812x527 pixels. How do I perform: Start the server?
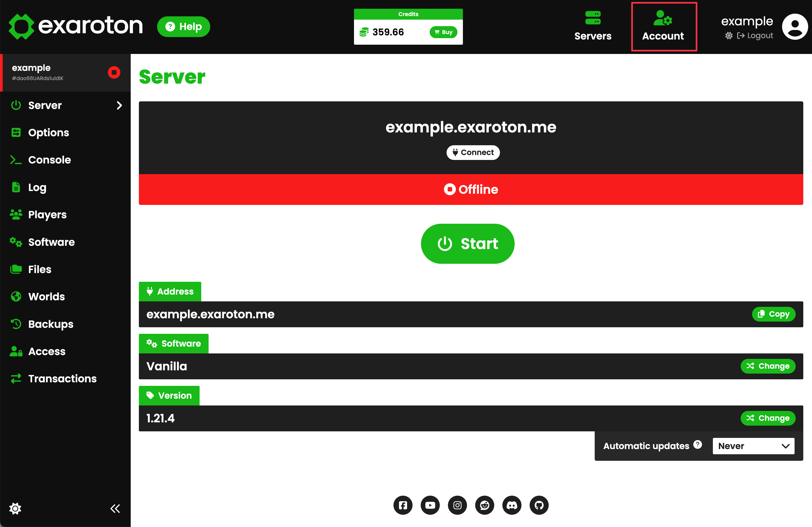[x=468, y=243]
